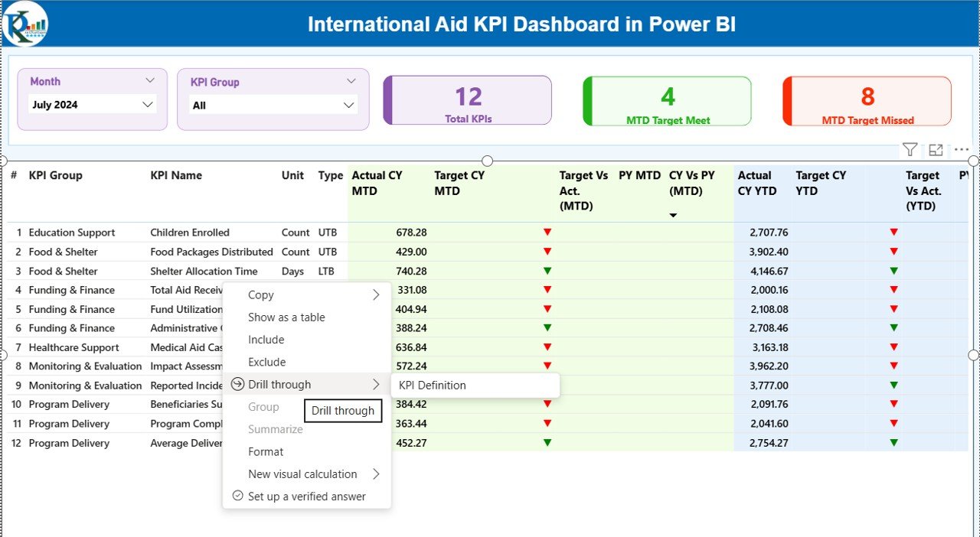This screenshot has height=537, width=980.
Task: Click the green indicator for Shelter Allocation Time MTD
Action: [547, 271]
